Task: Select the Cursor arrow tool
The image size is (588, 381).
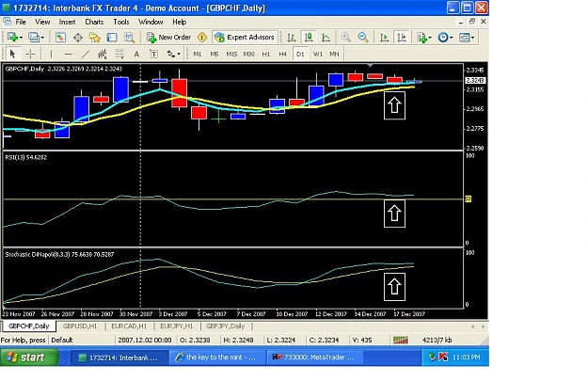Action: tap(13, 54)
